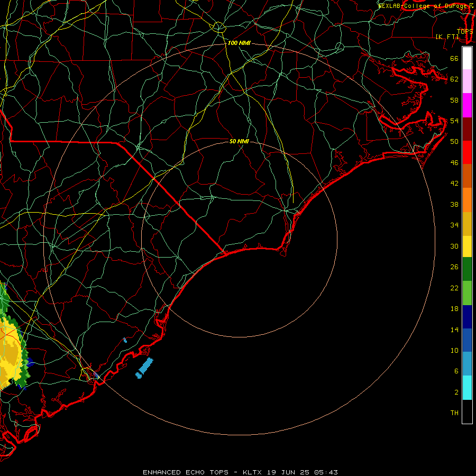Click the black TH threshold swatch

tap(467, 411)
